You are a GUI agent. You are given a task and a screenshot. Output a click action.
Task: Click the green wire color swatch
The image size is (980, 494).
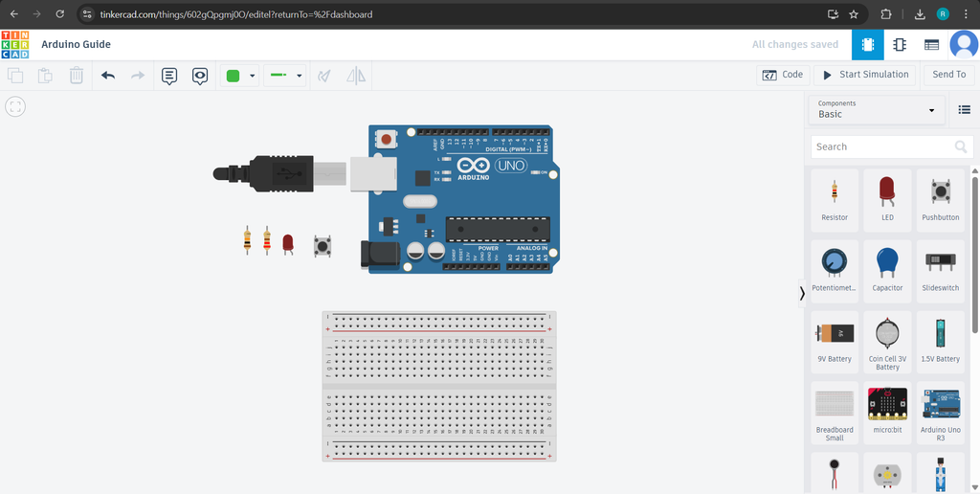[234, 76]
